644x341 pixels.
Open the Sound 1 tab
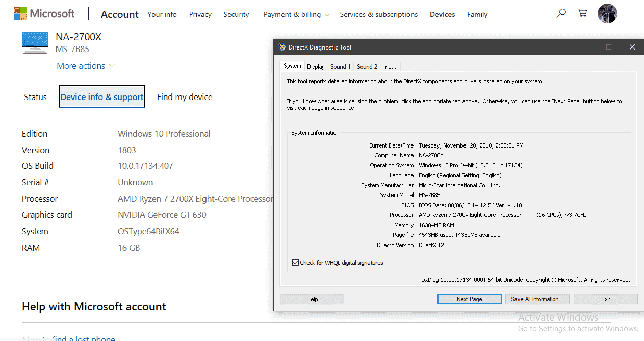point(341,67)
